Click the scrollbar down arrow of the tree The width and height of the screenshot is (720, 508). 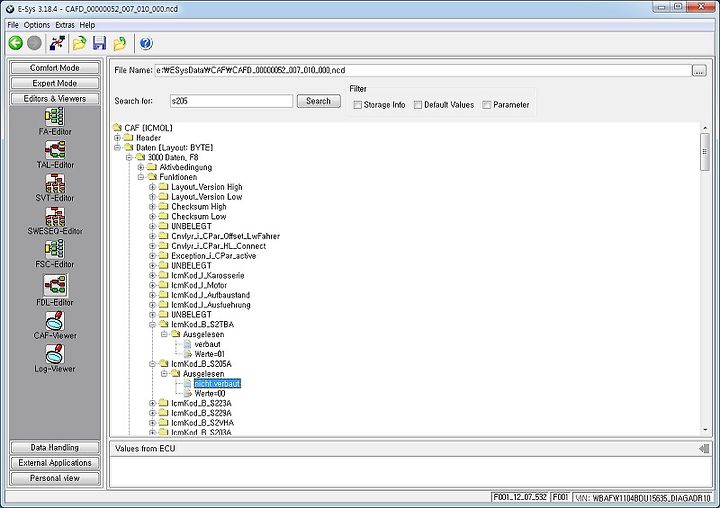point(705,430)
